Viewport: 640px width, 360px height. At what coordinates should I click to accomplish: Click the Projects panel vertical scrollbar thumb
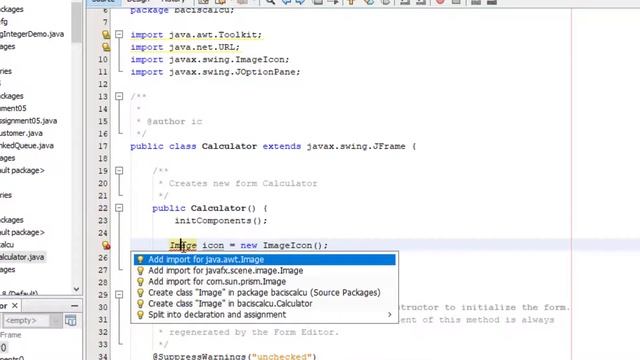pyautogui.click(x=76, y=21)
